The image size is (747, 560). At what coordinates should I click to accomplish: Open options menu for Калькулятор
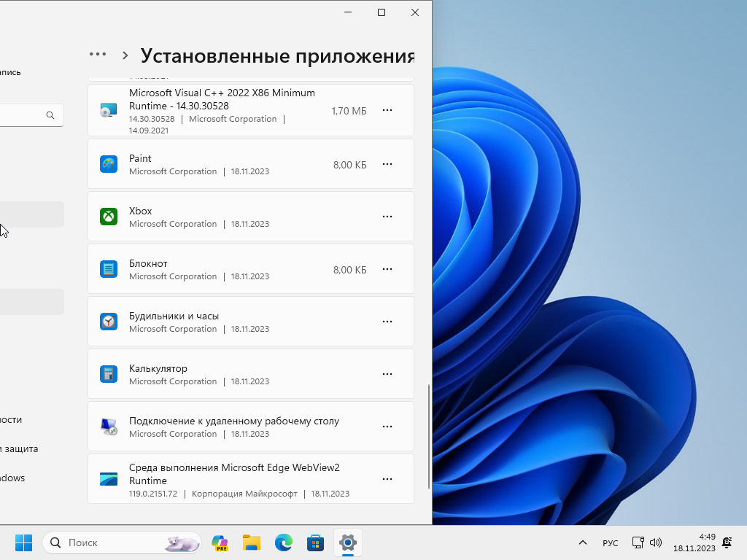coord(387,374)
